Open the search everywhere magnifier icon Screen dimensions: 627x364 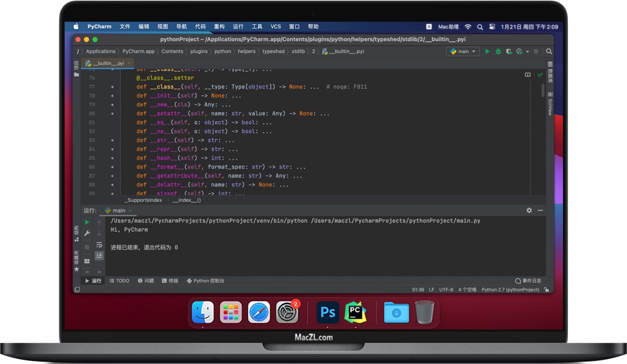(x=549, y=52)
